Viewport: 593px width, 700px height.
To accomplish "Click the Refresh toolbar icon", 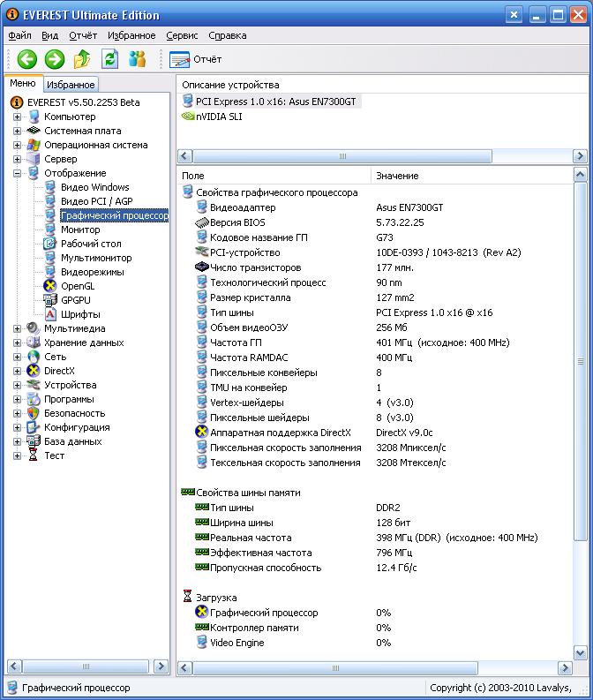I will pos(109,59).
